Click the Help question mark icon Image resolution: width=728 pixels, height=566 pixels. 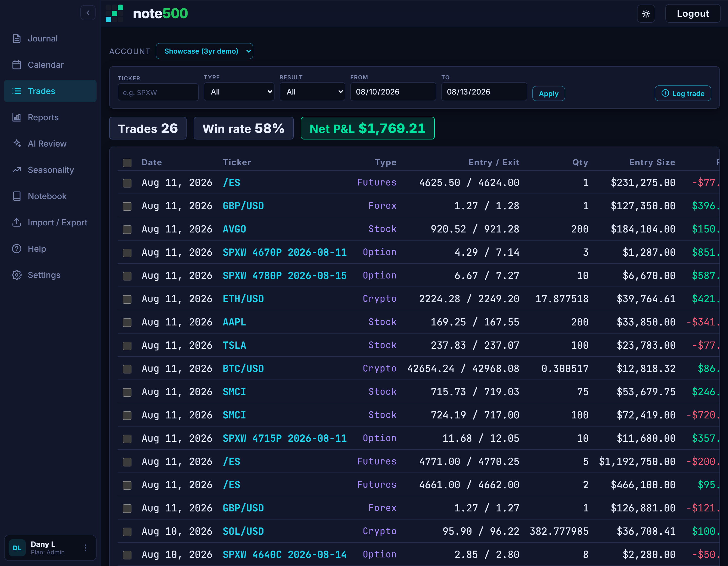(x=17, y=249)
